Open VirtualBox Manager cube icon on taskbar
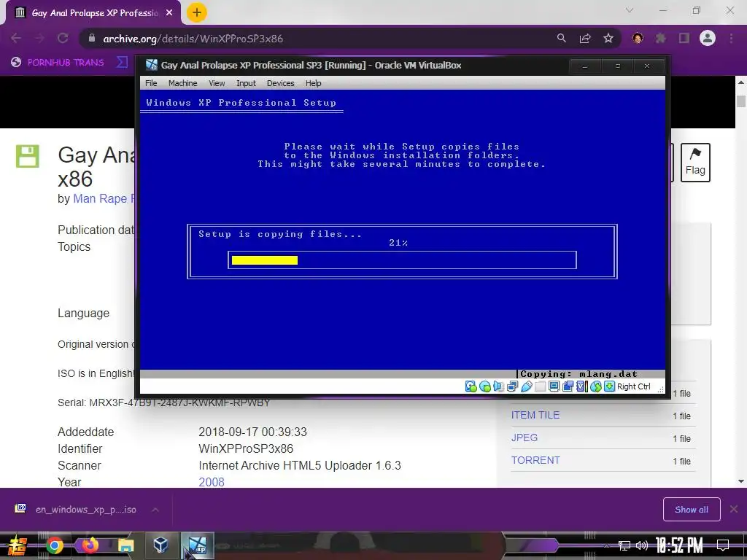The height and width of the screenshot is (560, 747). click(160, 544)
